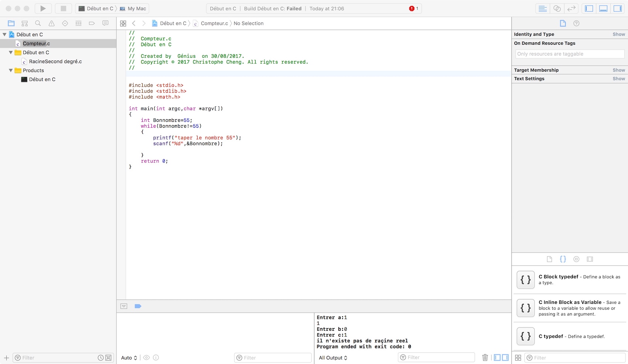The image size is (628, 364).
Task: Open the debug navigator
Action: [x=78, y=23]
